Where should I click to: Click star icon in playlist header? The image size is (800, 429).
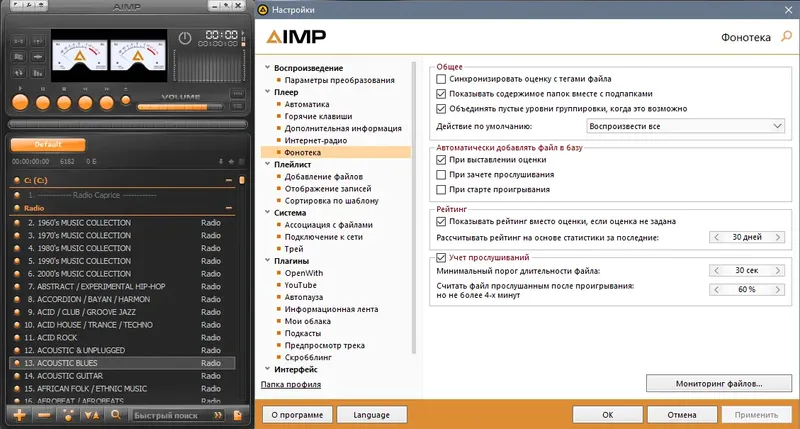(x=231, y=161)
